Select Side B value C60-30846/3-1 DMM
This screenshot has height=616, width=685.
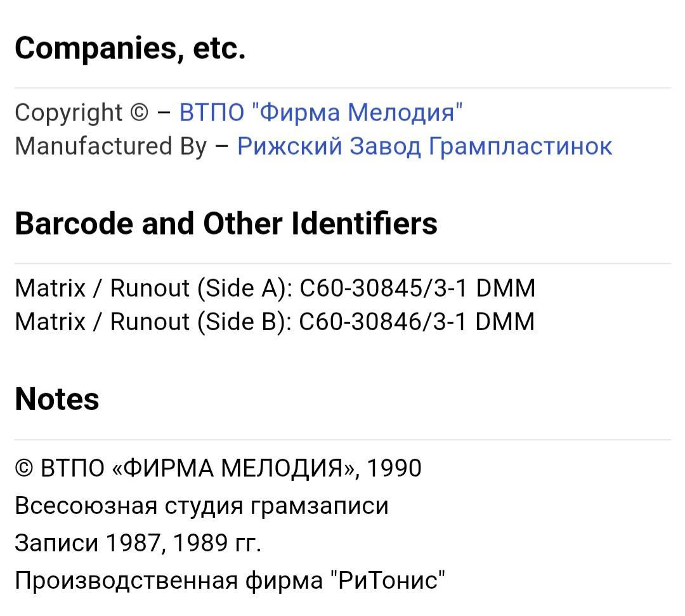417,322
